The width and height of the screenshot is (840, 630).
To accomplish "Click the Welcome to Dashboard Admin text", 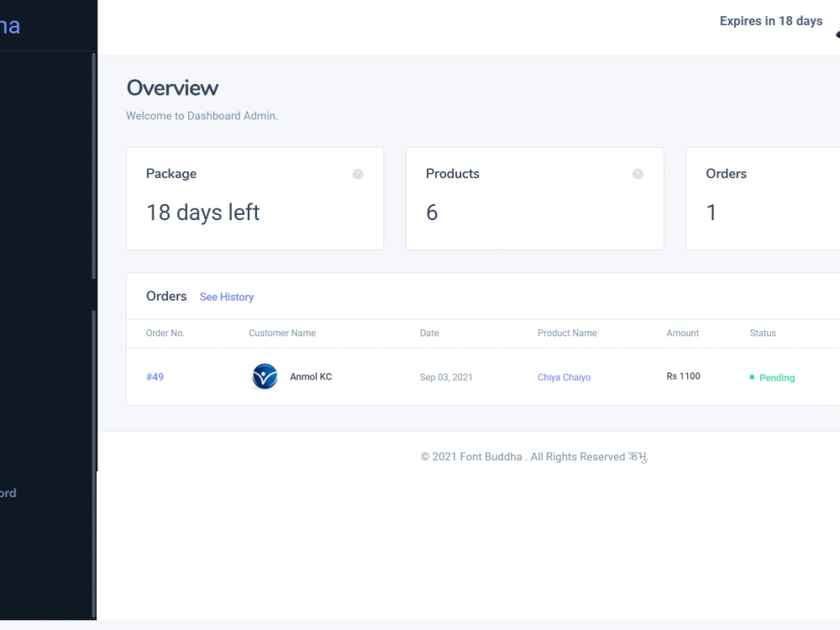I will click(x=202, y=116).
